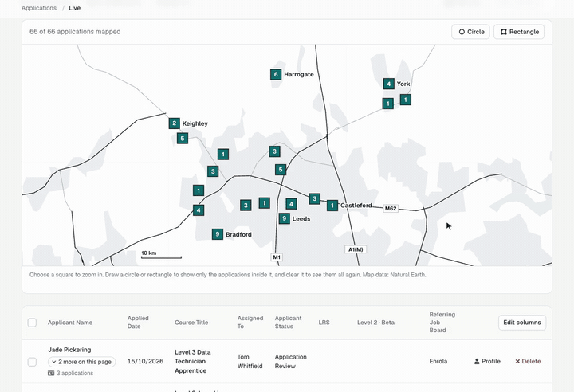Image resolution: width=574 pixels, height=392 pixels.
Task: Click the Applicant Status column header
Action: coord(288,323)
